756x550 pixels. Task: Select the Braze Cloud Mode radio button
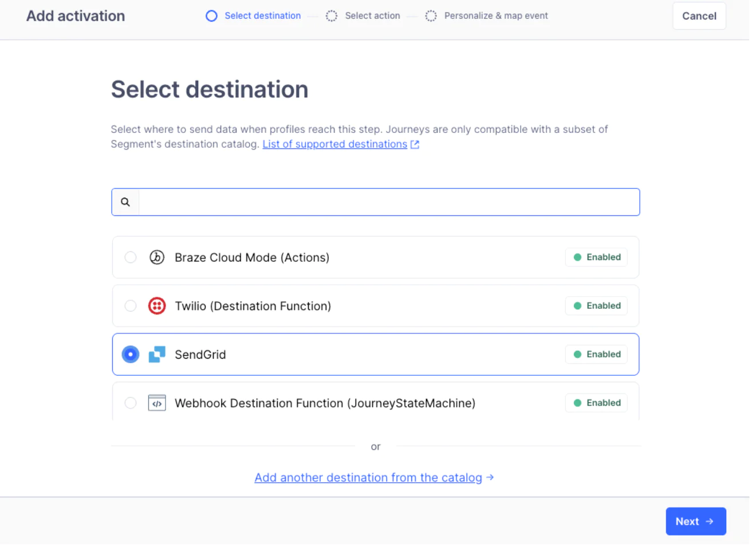131,257
